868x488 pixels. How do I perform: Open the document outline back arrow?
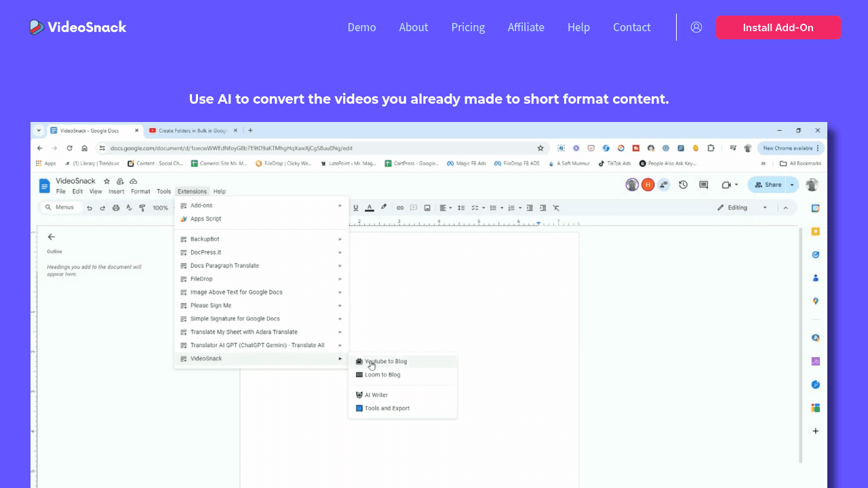52,237
